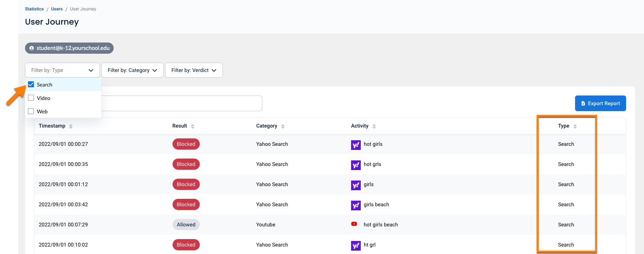Go to Statistics in the breadcrumb

coord(34,9)
